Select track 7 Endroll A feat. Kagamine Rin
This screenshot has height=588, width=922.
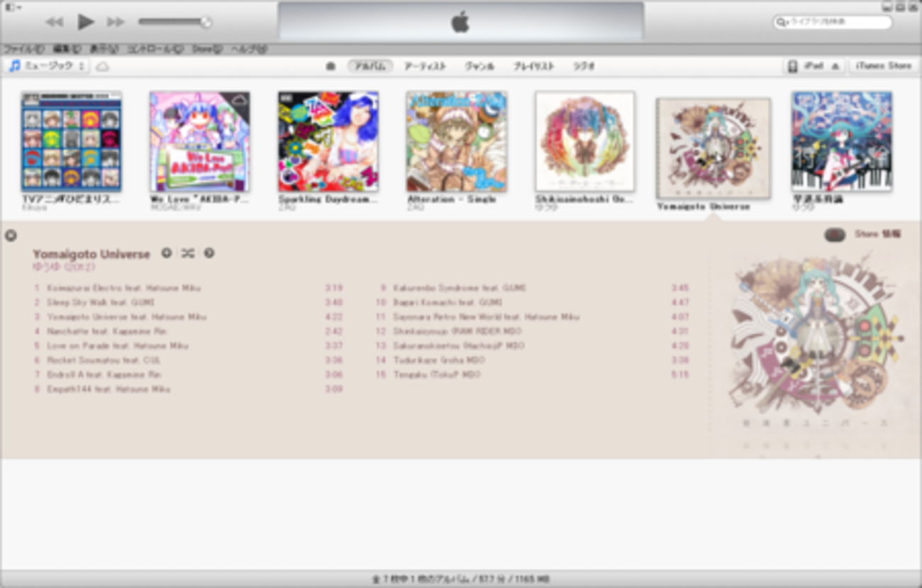(188, 375)
